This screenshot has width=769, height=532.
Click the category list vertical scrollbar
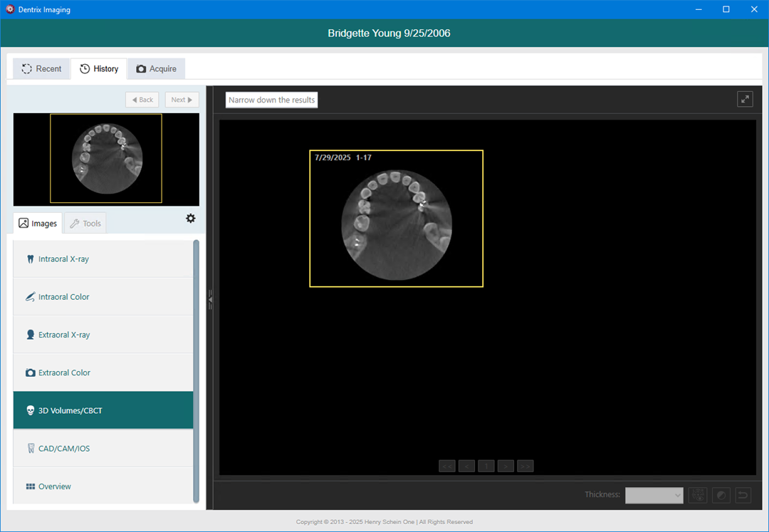(197, 370)
